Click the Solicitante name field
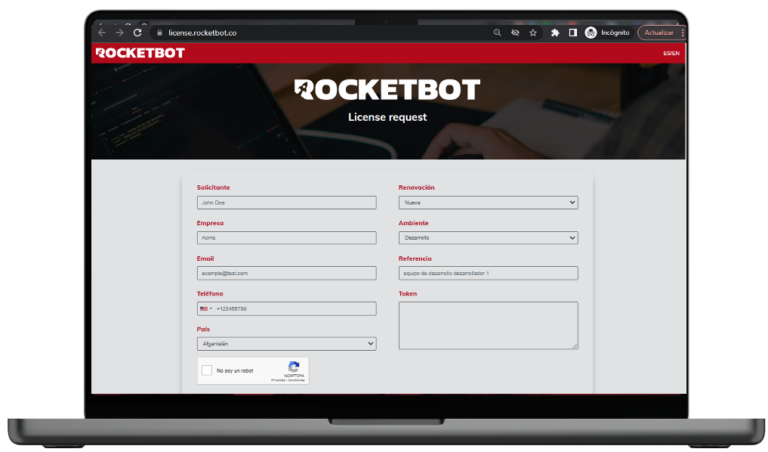The width and height of the screenshot is (768, 452). (x=287, y=203)
